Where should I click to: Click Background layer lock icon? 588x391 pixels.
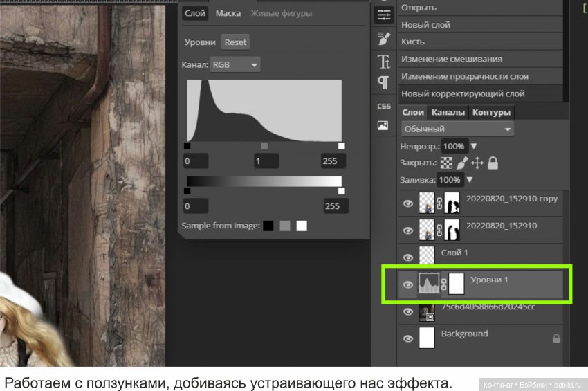coord(556,338)
